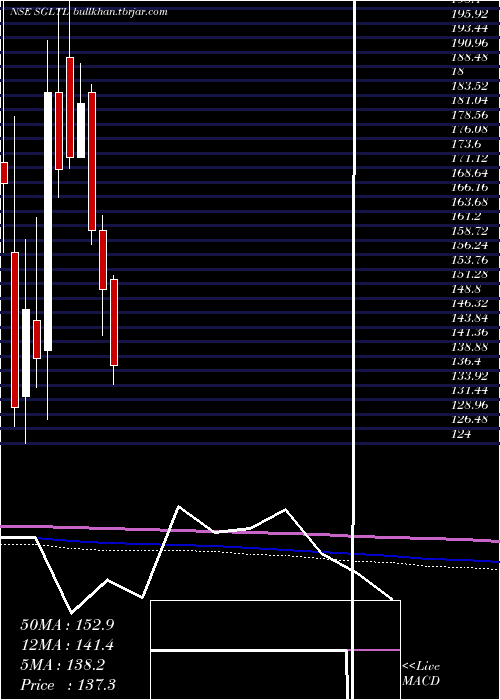Click the 195.92 price axis label

pyautogui.click(x=469, y=14)
